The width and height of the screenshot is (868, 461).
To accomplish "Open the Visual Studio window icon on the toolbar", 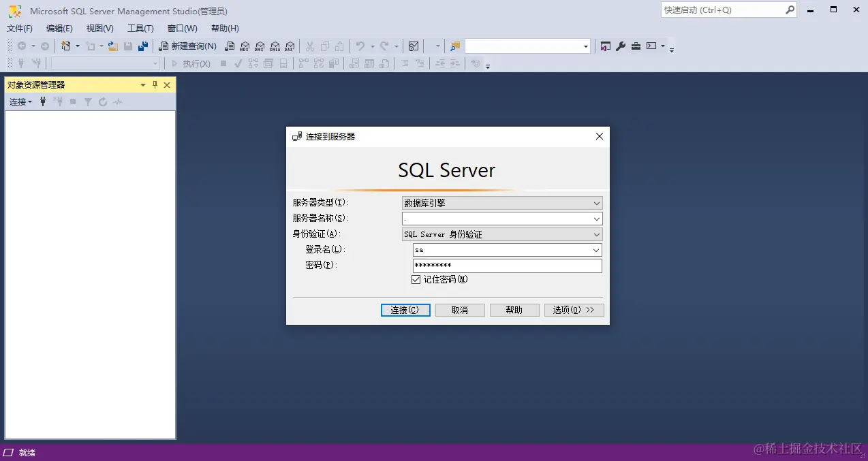I will (x=606, y=46).
